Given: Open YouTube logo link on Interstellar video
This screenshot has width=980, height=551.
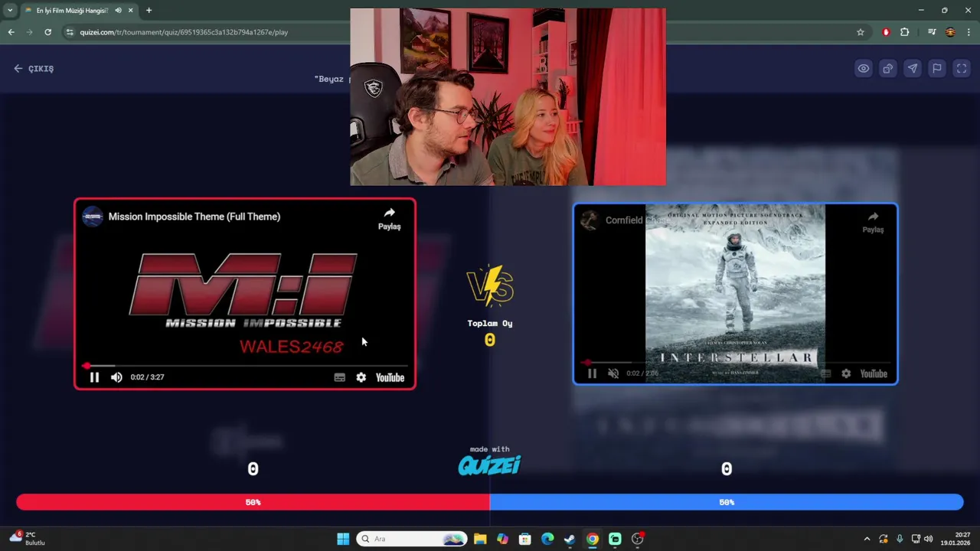Looking at the screenshot, I should pos(874,373).
